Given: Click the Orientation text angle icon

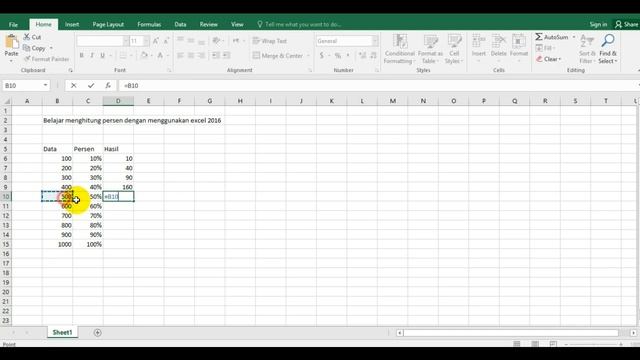Looking at the screenshot, I should (216, 41).
